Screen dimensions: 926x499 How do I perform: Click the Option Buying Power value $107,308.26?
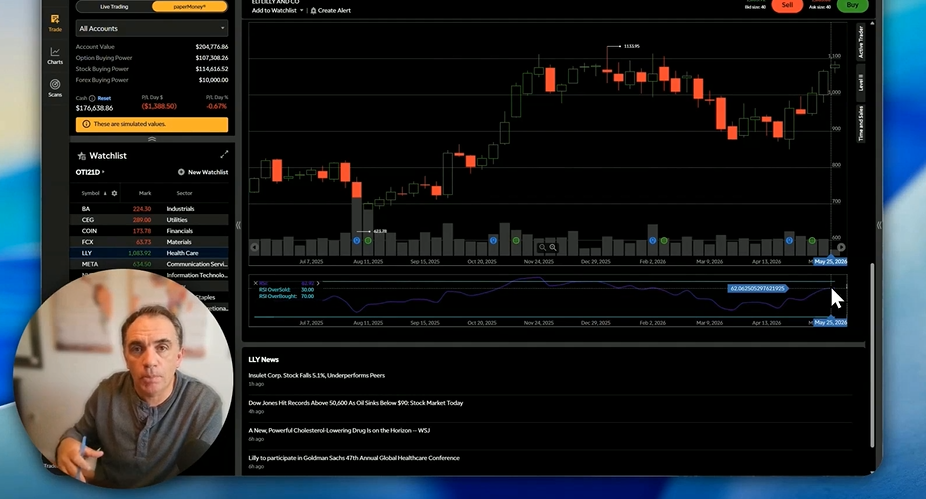tap(211, 58)
